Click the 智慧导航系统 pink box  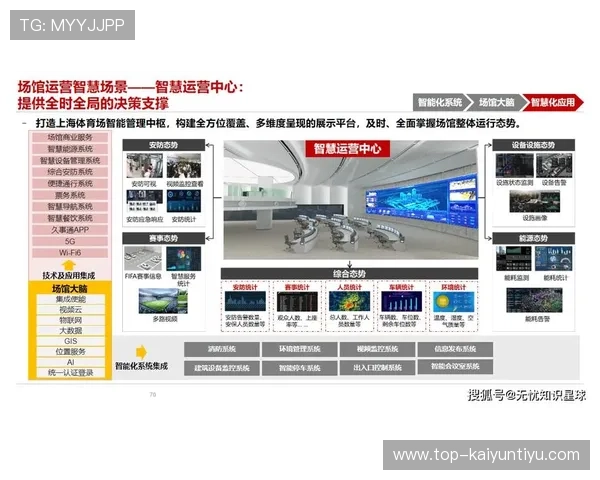pos(70,207)
